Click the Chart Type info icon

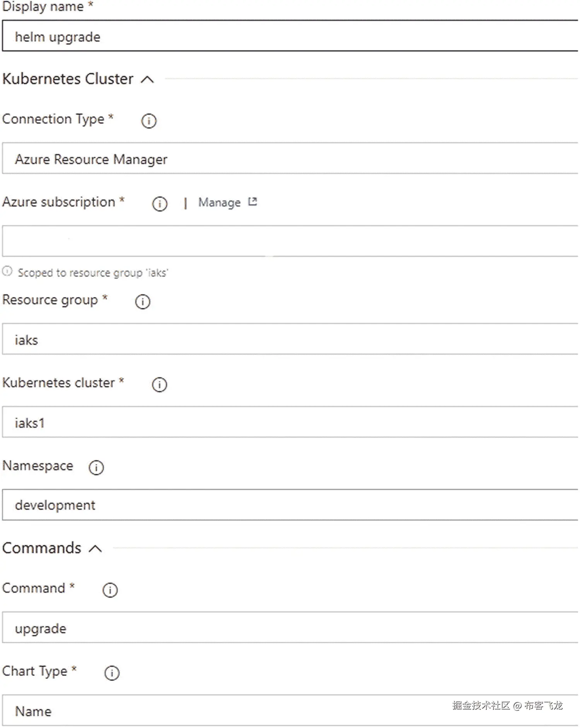[x=112, y=673]
